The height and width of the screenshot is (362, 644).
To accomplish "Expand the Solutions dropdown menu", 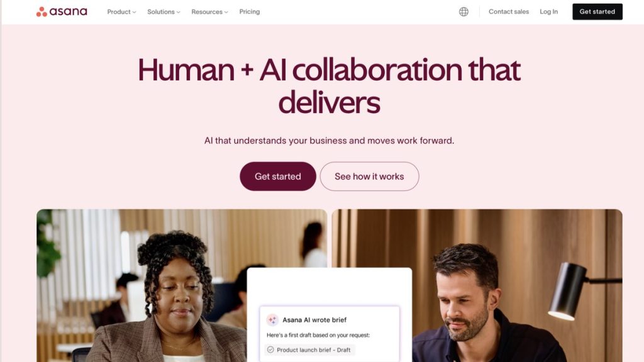I will click(x=164, y=12).
